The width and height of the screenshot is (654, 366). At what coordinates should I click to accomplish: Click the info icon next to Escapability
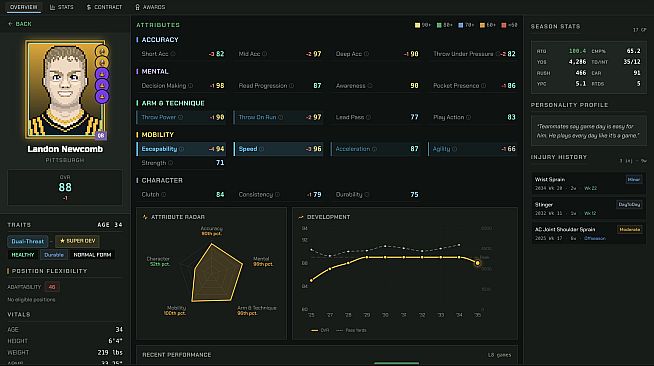[181, 149]
